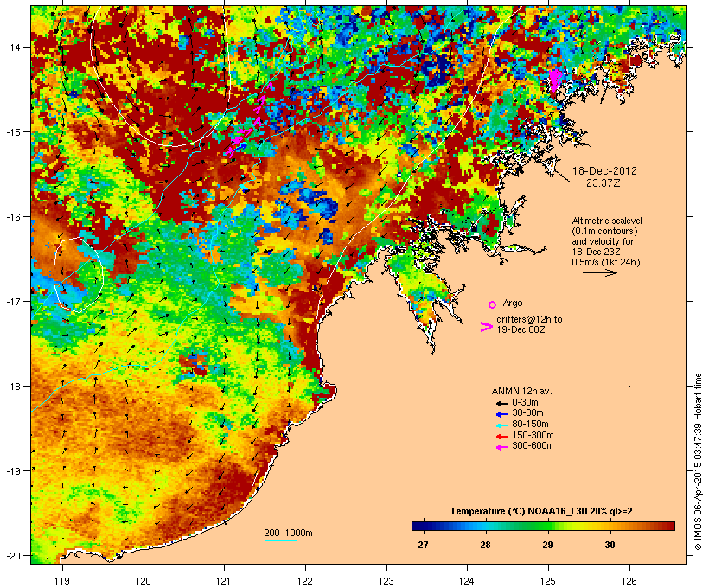Click the longitude axis label 125
The width and height of the screenshot is (709, 588).
[548, 581]
